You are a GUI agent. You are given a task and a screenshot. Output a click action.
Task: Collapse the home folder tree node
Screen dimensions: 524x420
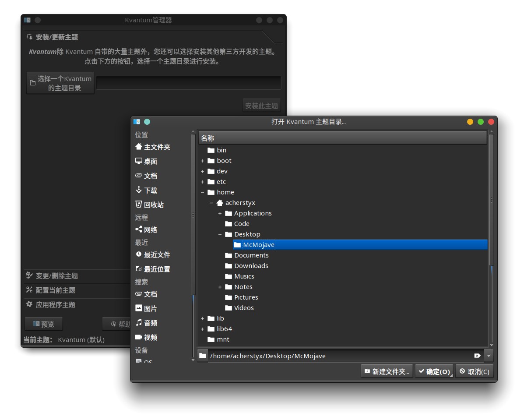point(202,192)
